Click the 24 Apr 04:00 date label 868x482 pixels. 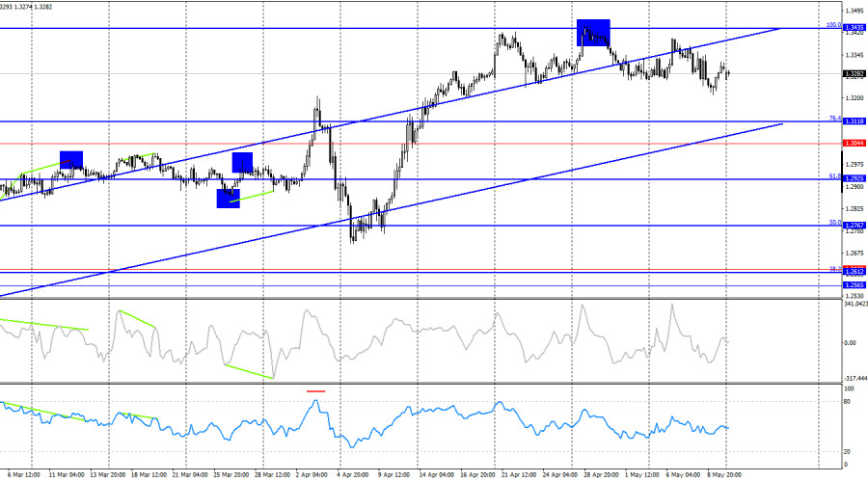tap(560, 475)
